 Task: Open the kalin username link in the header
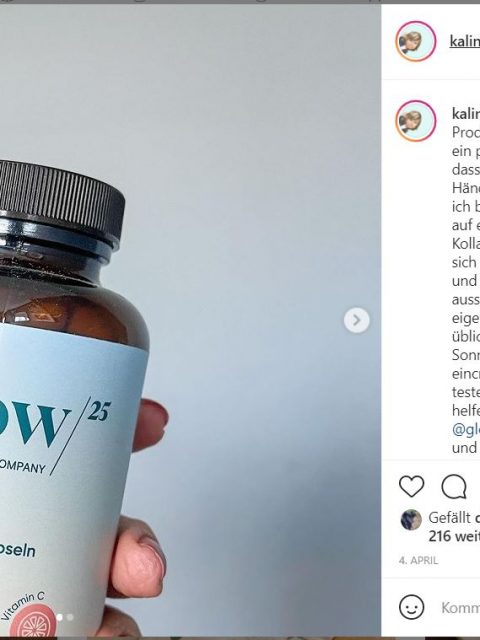coord(464,41)
